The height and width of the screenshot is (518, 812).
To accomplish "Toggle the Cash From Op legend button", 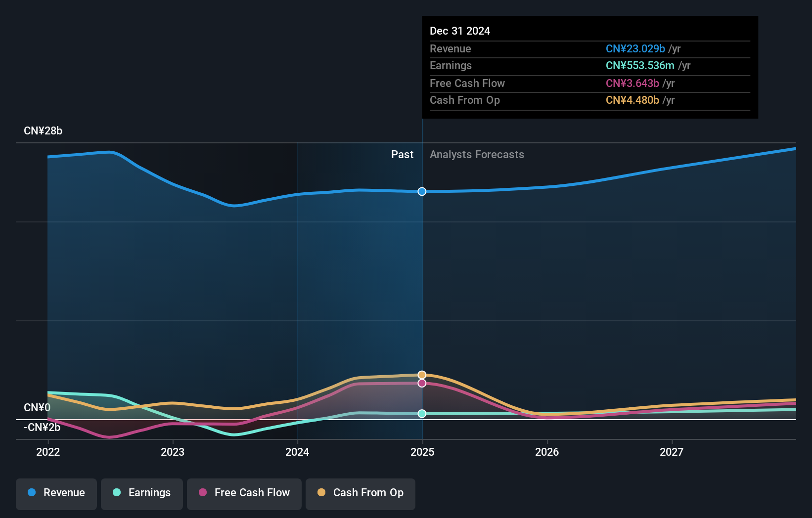I will (361, 494).
